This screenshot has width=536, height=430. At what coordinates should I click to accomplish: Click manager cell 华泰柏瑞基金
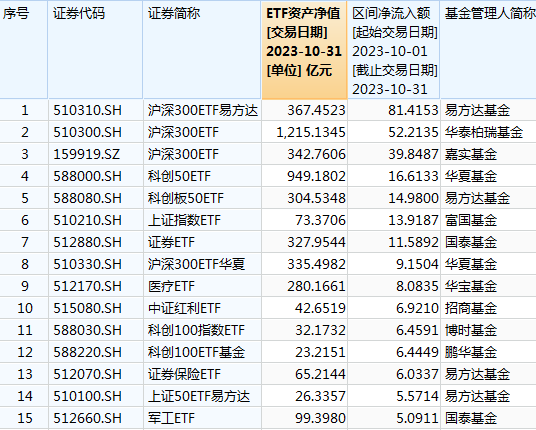tap(484, 132)
